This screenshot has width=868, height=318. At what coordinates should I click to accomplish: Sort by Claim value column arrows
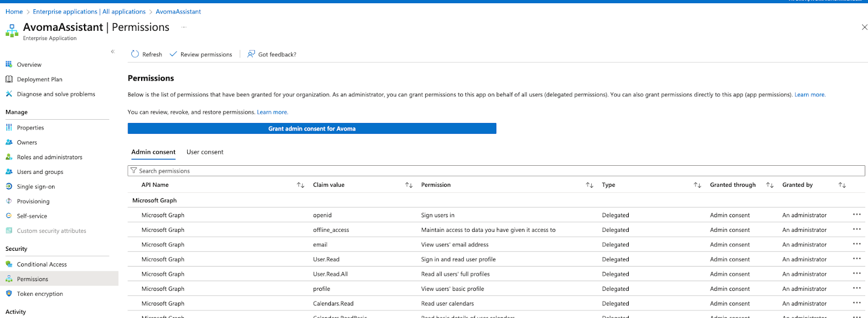tap(409, 185)
